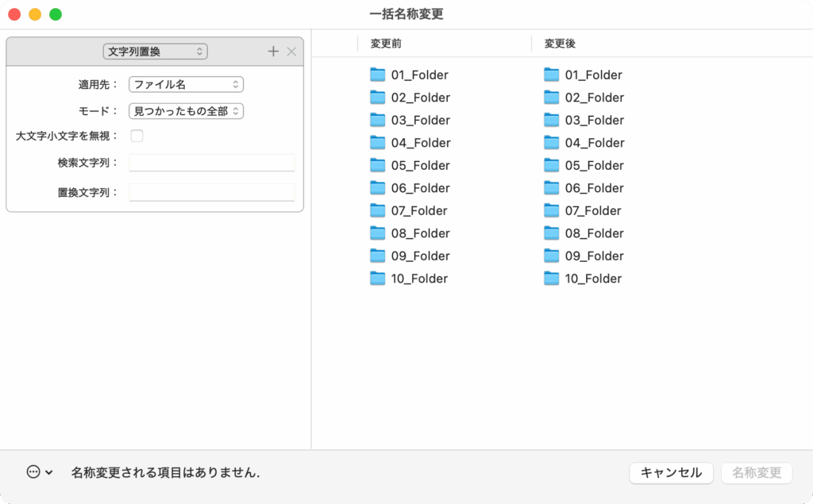Select 10_Folder icon in 変更前 column

point(377,279)
